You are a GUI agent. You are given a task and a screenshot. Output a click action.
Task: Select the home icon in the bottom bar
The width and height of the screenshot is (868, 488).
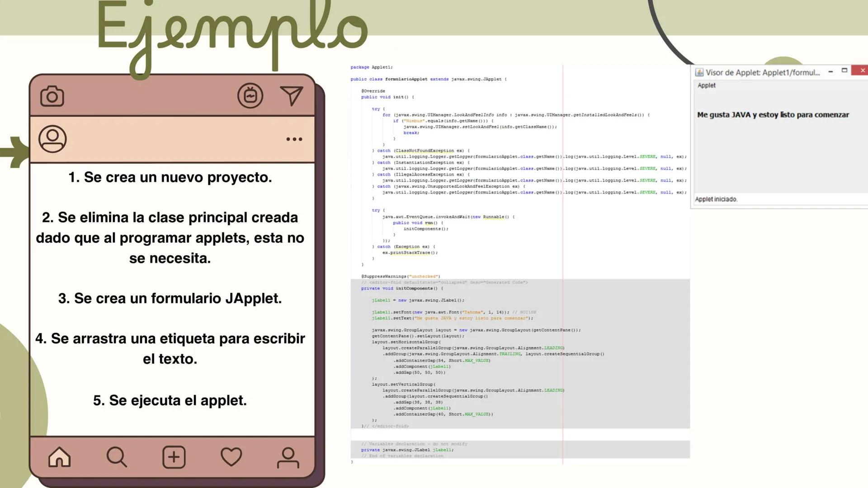[x=59, y=458]
